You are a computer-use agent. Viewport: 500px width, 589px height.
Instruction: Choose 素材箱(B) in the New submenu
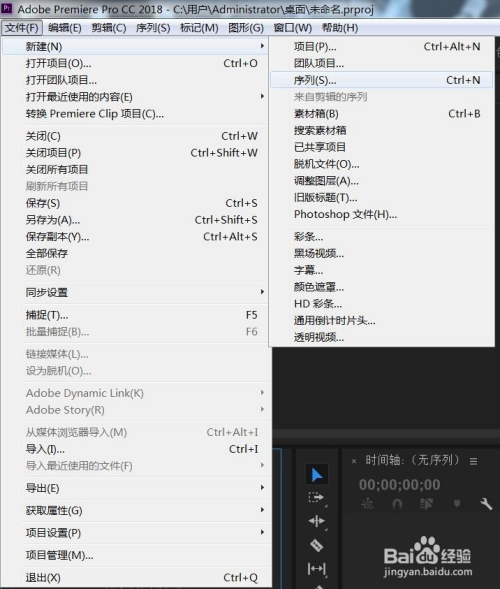click(x=381, y=113)
